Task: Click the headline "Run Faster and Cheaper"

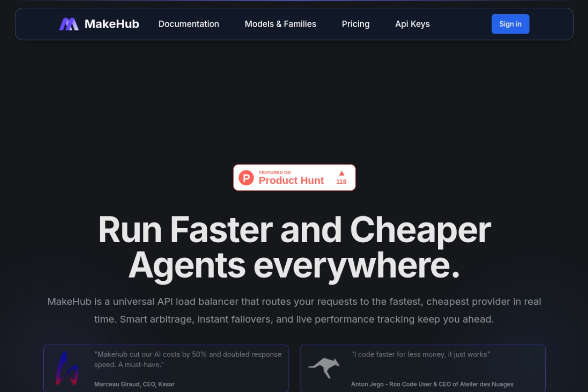Action: tap(294, 230)
